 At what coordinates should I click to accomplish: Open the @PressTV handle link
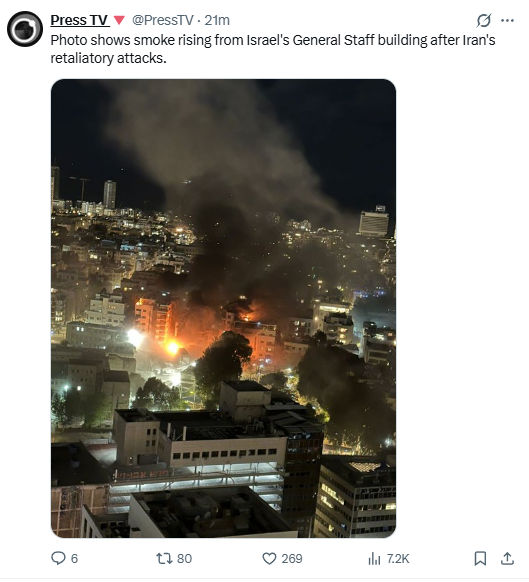coord(163,20)
